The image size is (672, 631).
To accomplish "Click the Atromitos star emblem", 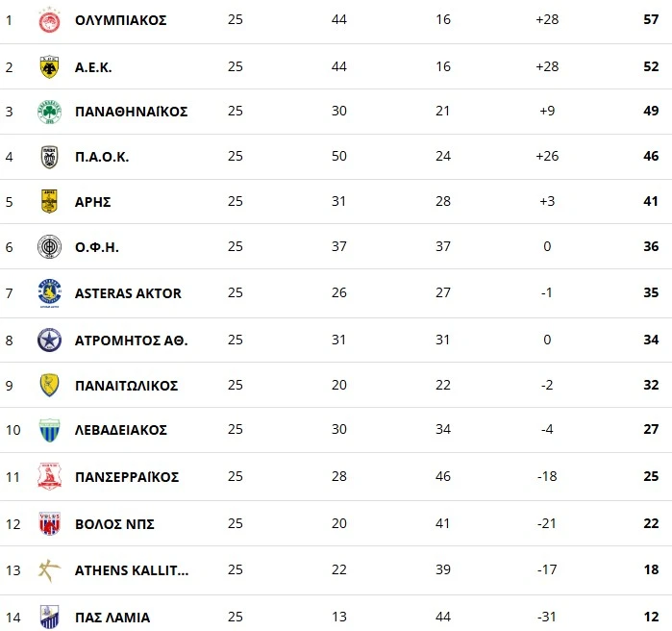I will click(49, 340).
